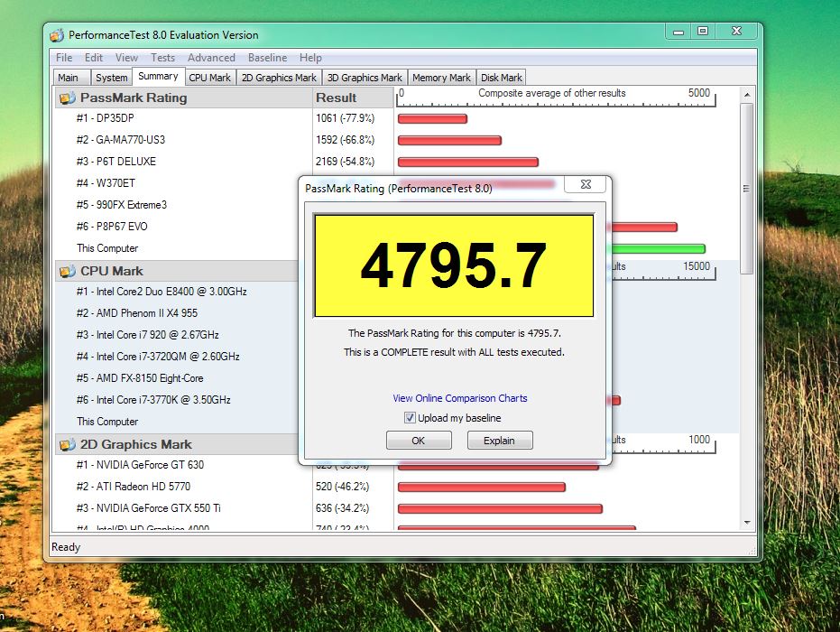Click the yellow 4795.7 score panel
This screenshot has width=840, height=632.
tap(454, 265)
